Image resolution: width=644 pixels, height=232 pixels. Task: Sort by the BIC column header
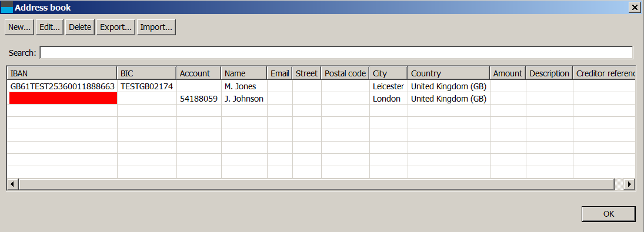point(147,73)
